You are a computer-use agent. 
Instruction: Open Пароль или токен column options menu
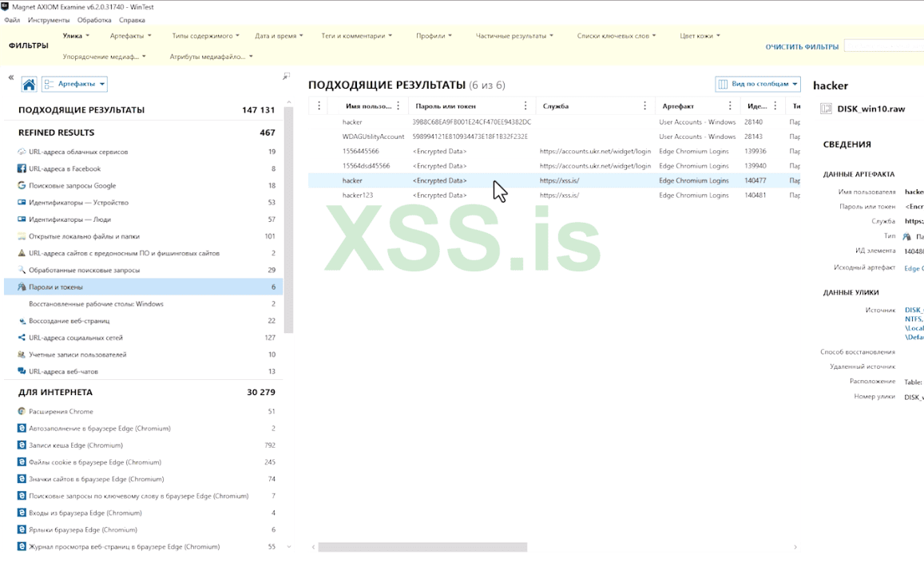tap(525, 106)
